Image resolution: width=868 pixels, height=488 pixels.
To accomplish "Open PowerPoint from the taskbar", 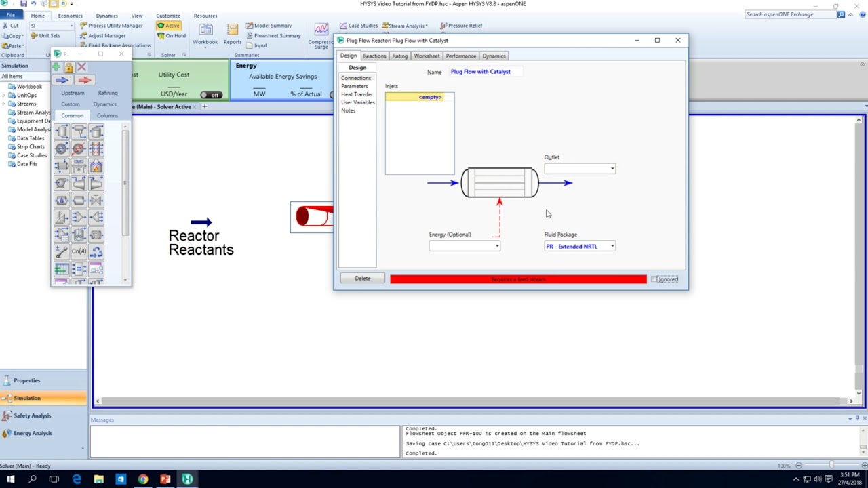I will (165, 479).
